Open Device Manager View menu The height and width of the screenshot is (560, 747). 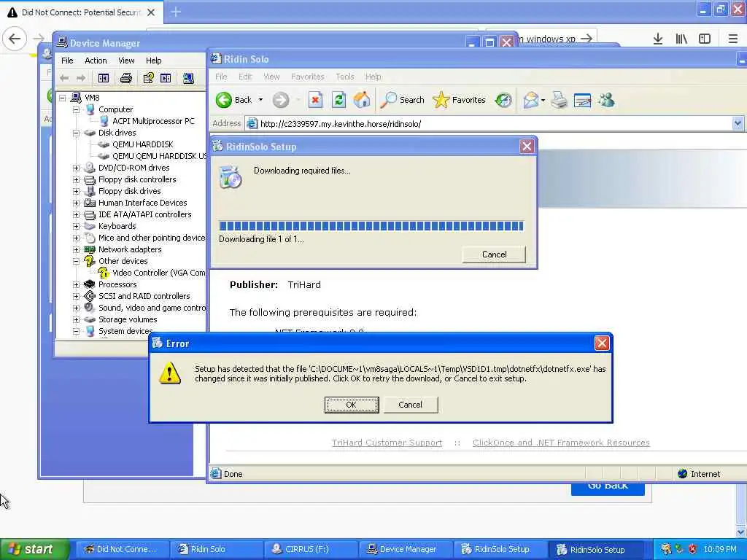pos(126,61)
